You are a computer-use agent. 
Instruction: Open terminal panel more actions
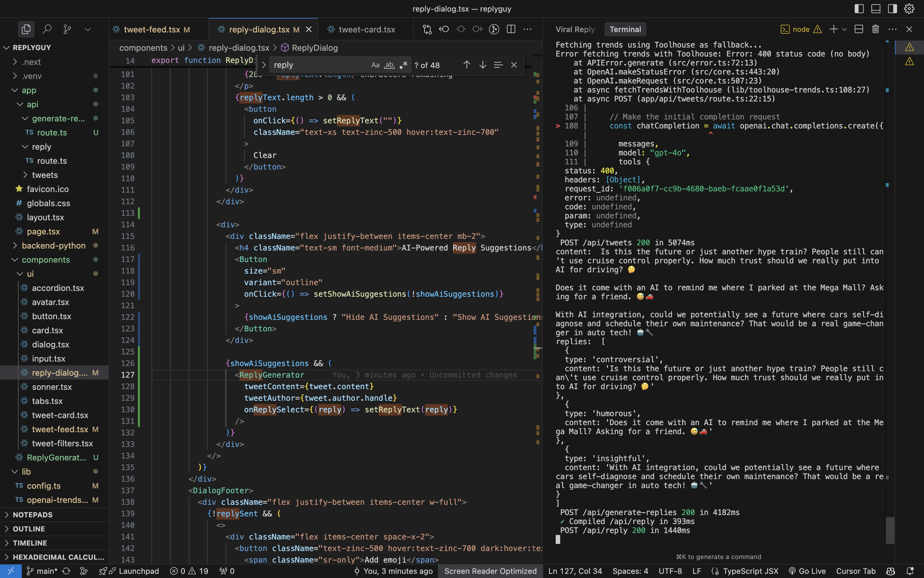click(x=892, y=30)
